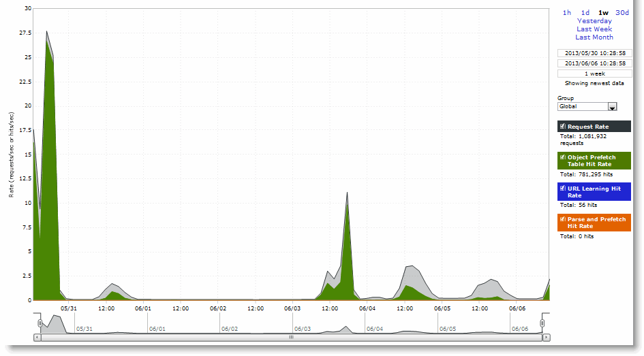
Task: Toggle Object Prefetch Table Hit Rate checkbox
Action: (x=563, y=157)
